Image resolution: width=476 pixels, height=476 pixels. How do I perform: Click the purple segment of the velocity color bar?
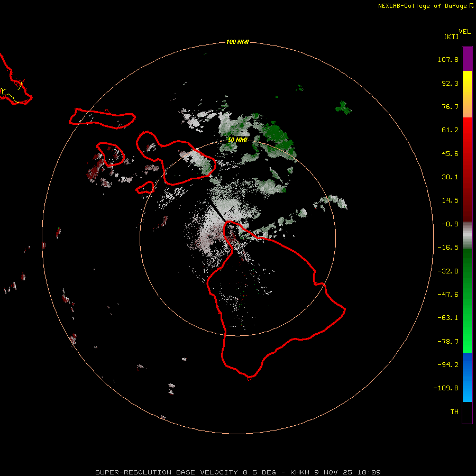point(467,59)
